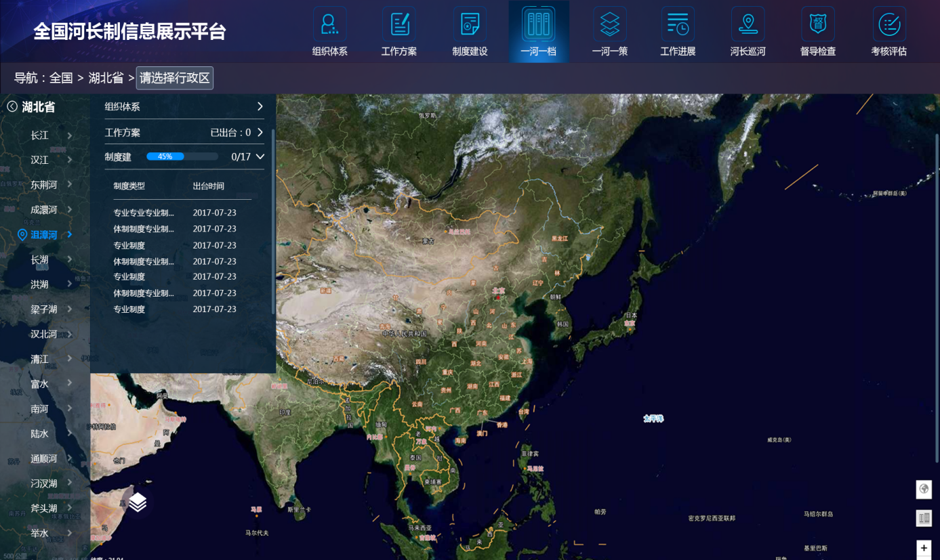This screenshot has height=560, width=940.
Task: Open the 请选择行政区 dropdown
Action: [175, 78]
